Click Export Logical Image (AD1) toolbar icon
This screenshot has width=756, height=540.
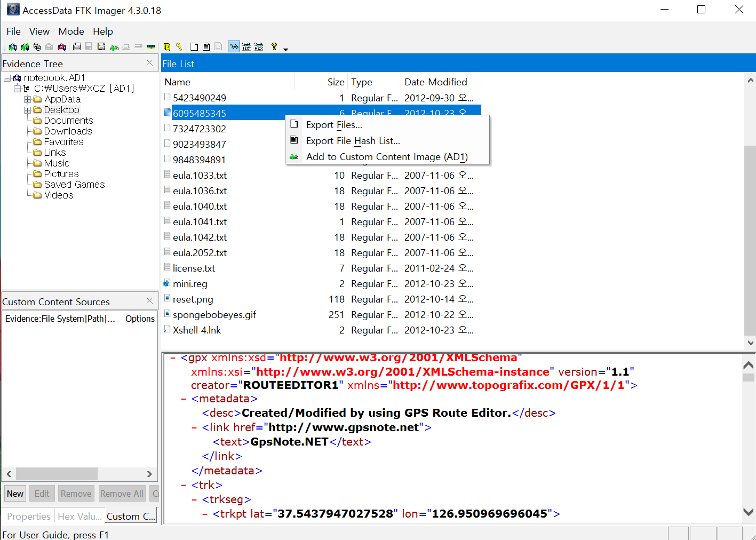(101, 47)
